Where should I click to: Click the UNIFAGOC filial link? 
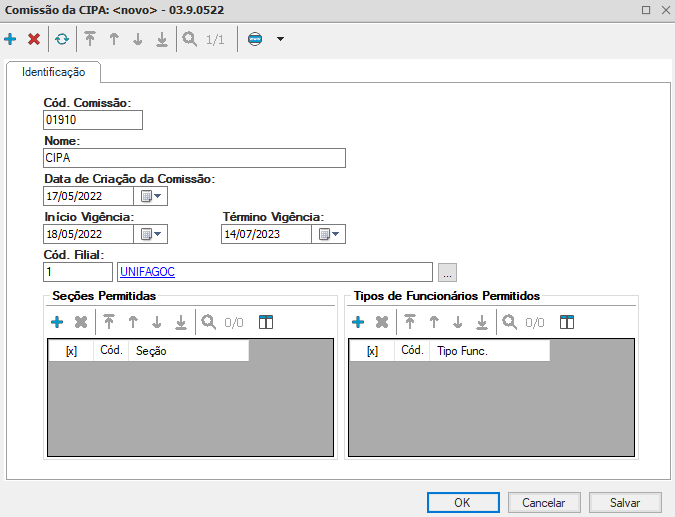147,271
